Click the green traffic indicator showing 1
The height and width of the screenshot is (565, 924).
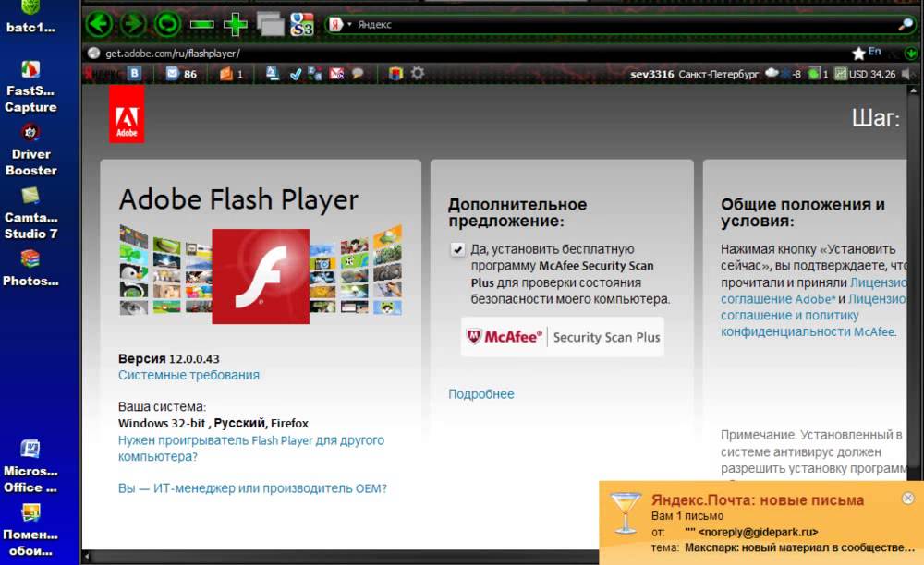[819, 74]
